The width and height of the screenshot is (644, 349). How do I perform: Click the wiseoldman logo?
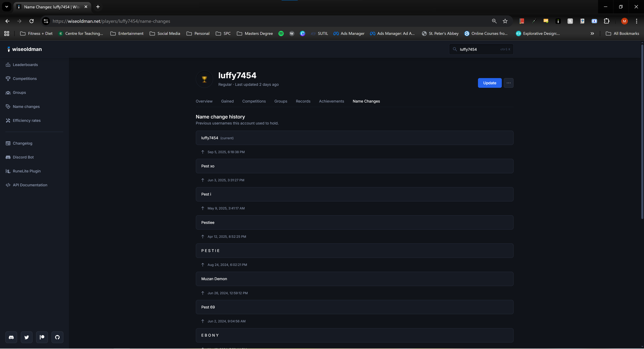pos(24,49)
